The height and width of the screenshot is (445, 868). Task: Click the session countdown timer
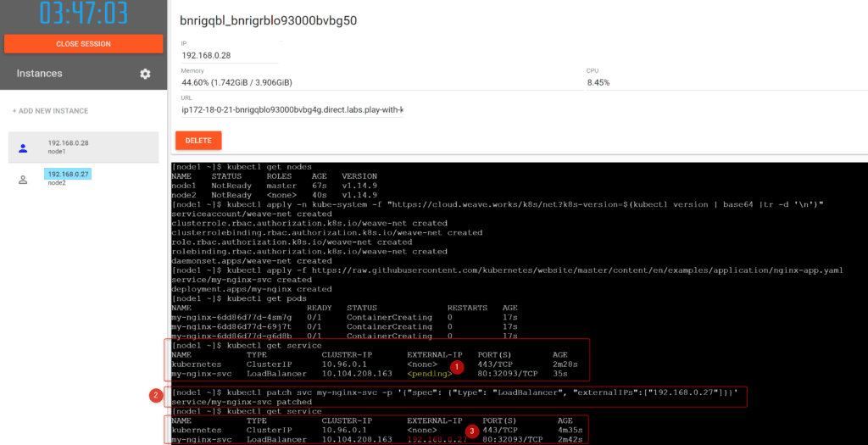pyautogui.click(x=83, y=14)
